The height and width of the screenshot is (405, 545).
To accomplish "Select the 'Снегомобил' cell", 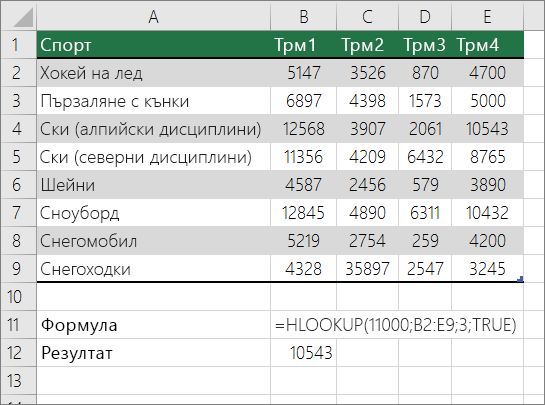I will click(x=153, y=241).
